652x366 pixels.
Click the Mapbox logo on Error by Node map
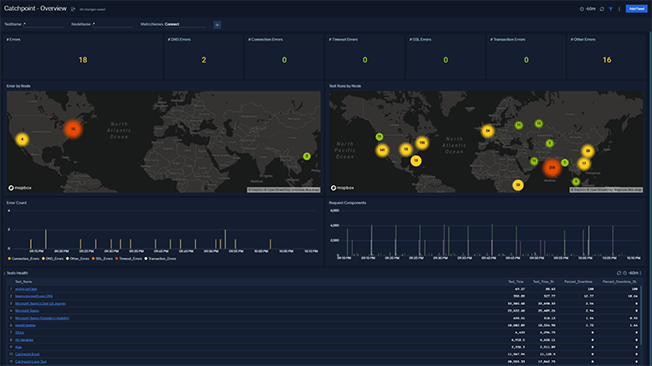pyautogui.click(x=20, y=188)
